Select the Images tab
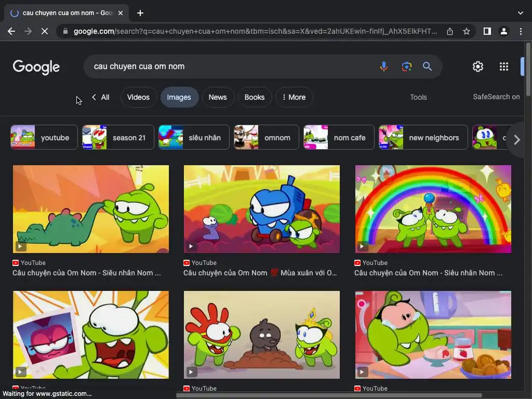Screen dimensions: 532x399 (x=179, y=97)
